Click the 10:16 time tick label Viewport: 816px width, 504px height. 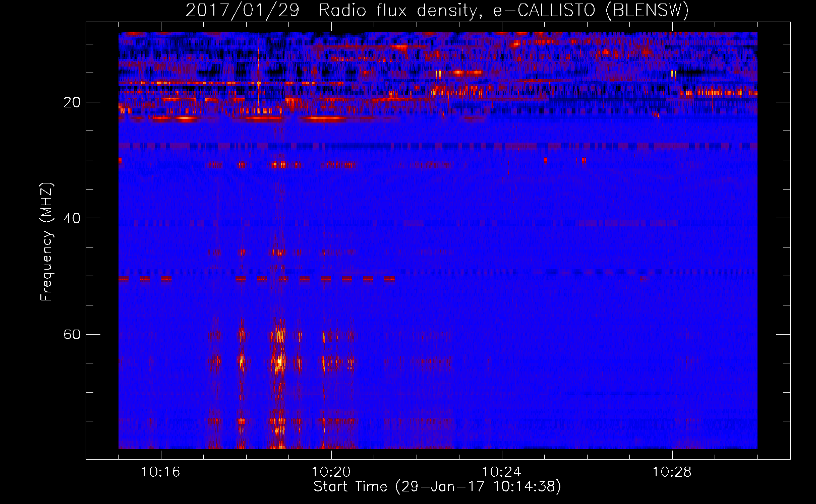point(161,472)
